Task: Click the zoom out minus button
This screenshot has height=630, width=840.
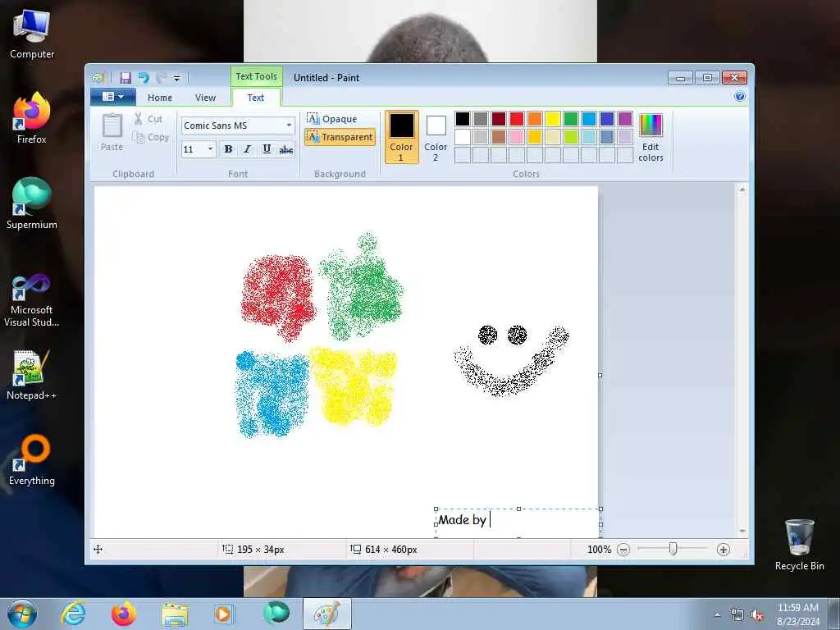Action: [x=623, y=549]
